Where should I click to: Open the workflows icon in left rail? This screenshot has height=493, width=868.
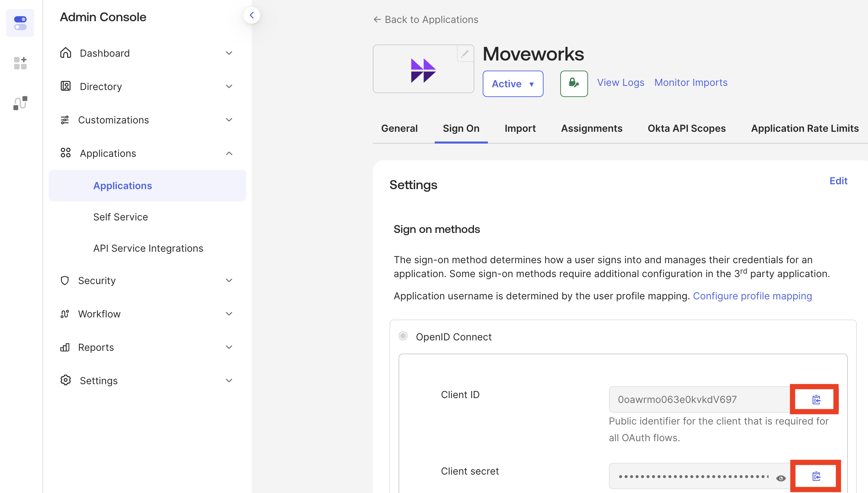point(20,103)
